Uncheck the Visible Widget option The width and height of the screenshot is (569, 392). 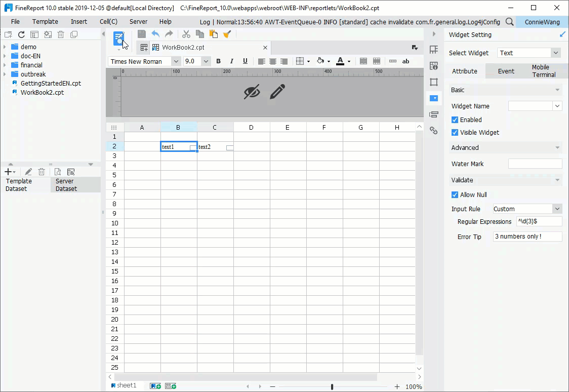[x=455, y=132]
